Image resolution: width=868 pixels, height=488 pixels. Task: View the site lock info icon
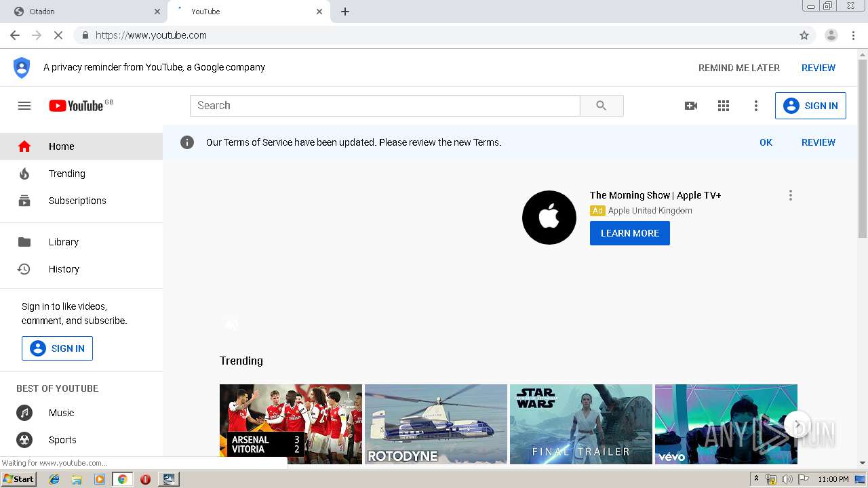[x=85, y=35]
